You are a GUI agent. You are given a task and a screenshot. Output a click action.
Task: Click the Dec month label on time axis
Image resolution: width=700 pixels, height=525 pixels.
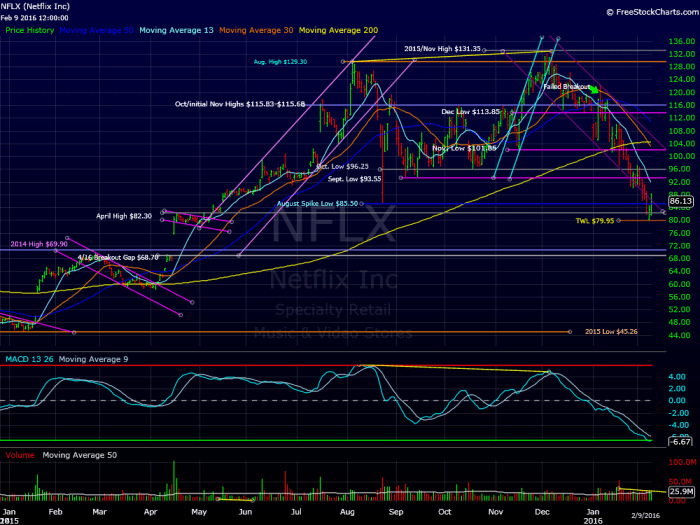coord(542,512)
